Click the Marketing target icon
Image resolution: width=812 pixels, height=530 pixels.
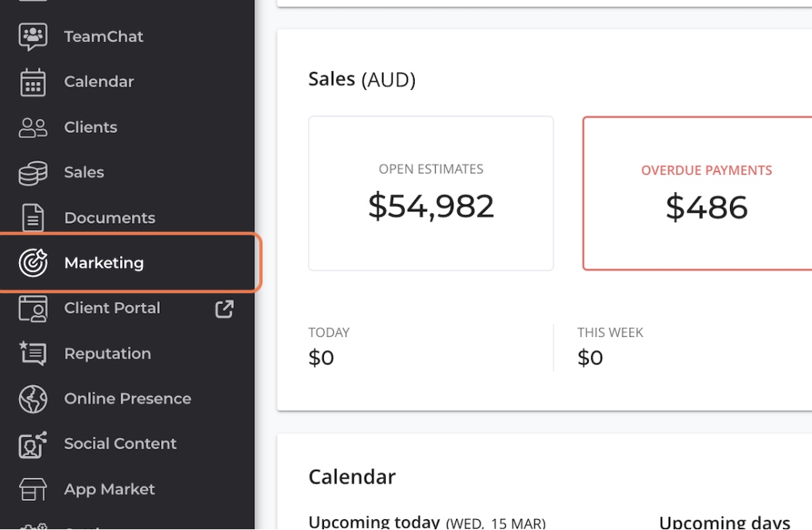coord(33,263)
